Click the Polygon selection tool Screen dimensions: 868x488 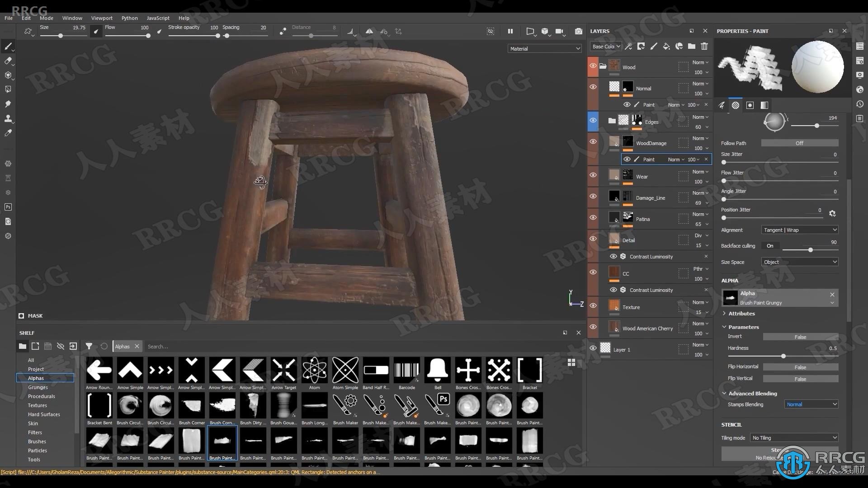8,89
